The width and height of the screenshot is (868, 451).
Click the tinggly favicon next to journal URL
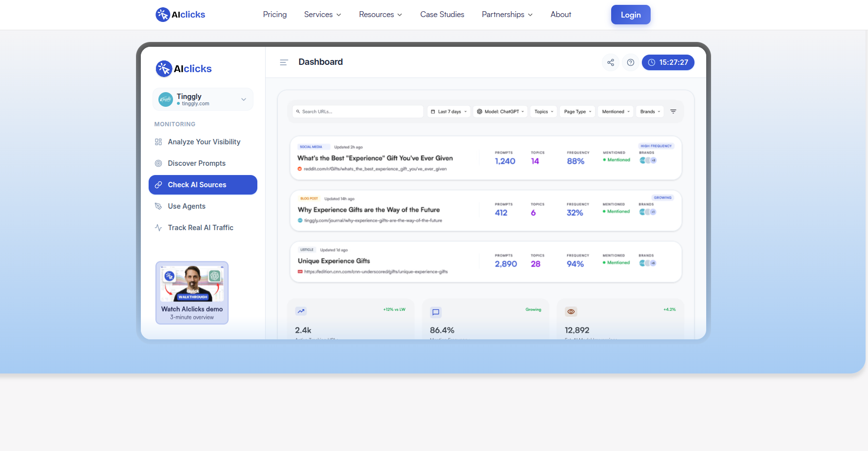tap(300, 220)
